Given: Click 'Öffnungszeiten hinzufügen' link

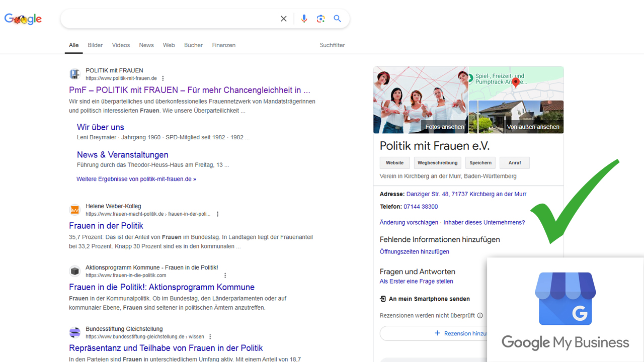Looking at the screenshot, I should click(414, 251).
